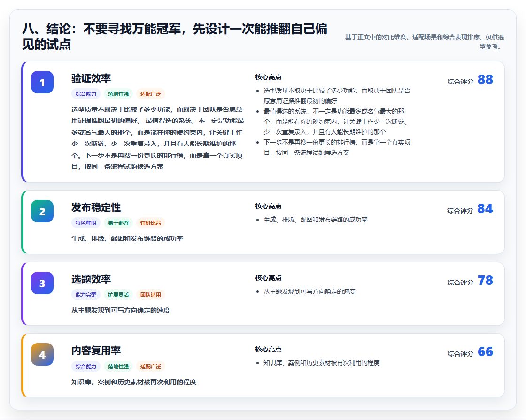526x420 pixels.
Task: Click 内容复用率 description line under the tags
Action: click(134, 382)
